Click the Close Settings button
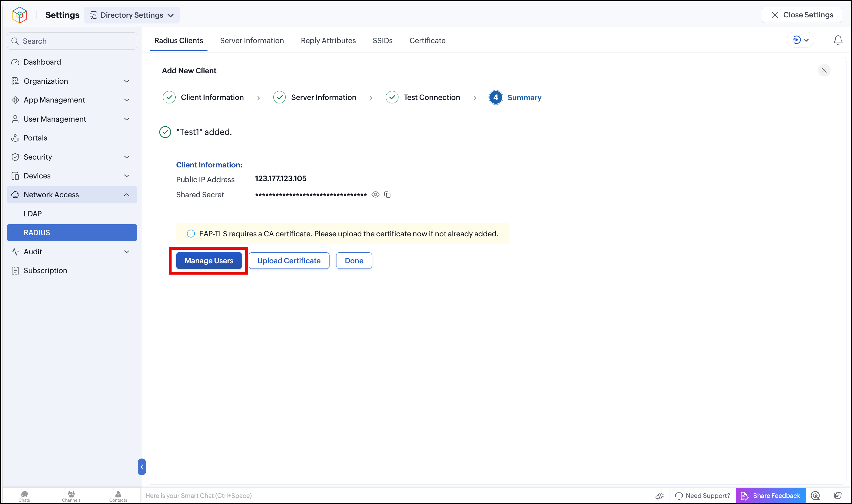852x504 pixels. pyautogui.click(x=802, y=15)
